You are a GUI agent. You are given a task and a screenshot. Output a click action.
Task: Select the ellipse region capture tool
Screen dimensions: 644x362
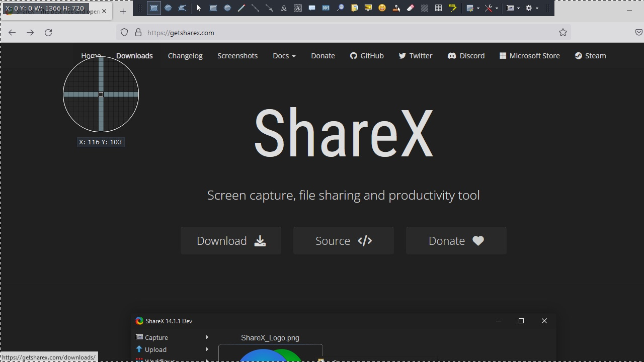[x=168, y=8]
